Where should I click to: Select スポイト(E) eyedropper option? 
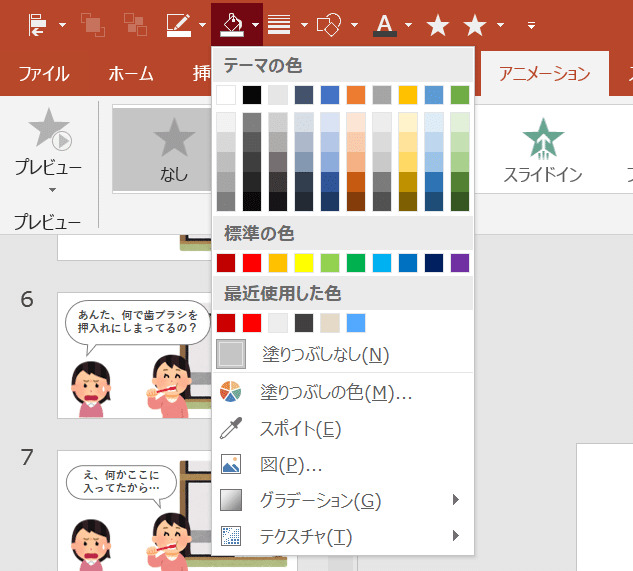click(x=343, y=428)
